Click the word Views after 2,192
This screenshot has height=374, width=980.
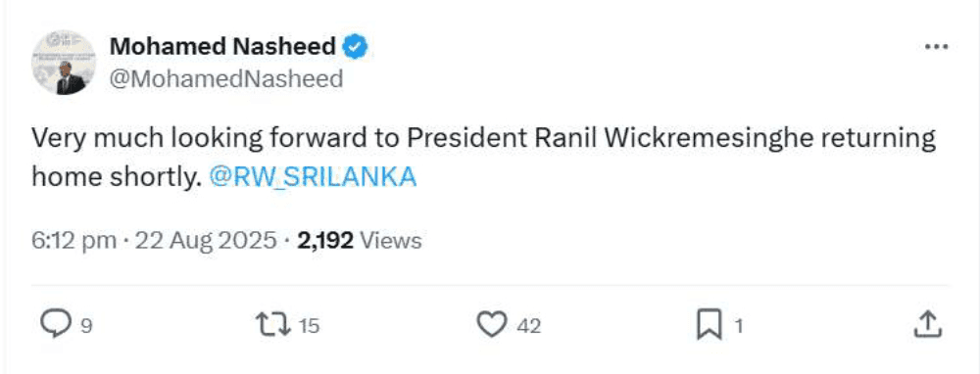[x=391, y=241]
